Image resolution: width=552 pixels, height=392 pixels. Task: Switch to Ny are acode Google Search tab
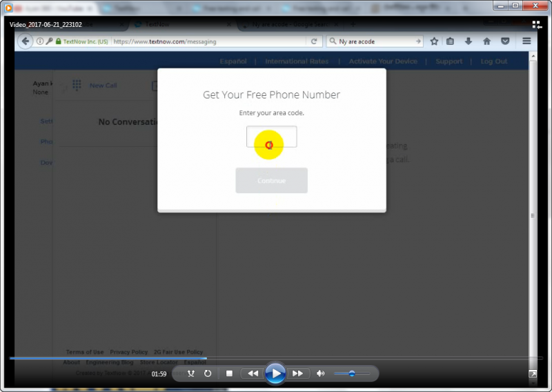[x=290, y=24]
